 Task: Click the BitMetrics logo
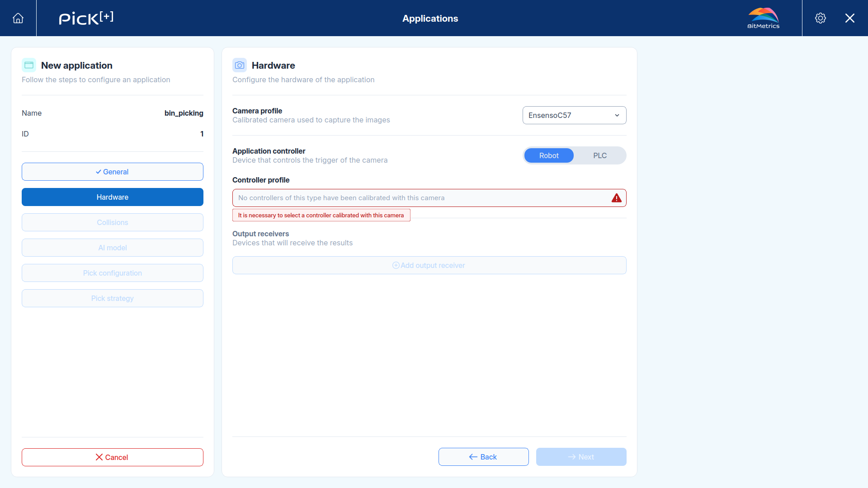763,18
